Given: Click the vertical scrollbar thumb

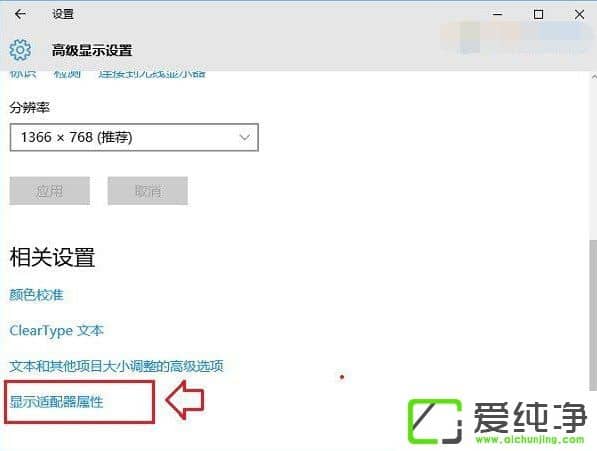Looking at the screenshot, I should 593,315.
